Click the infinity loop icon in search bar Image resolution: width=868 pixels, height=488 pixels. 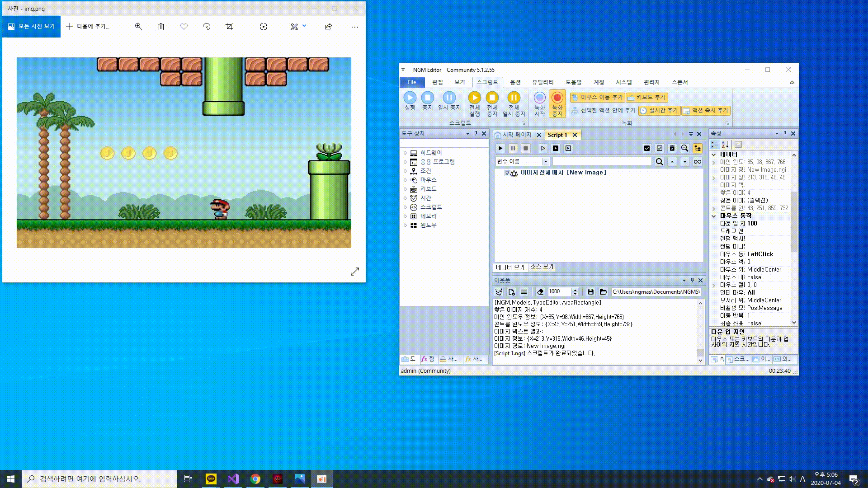point(698,162)
